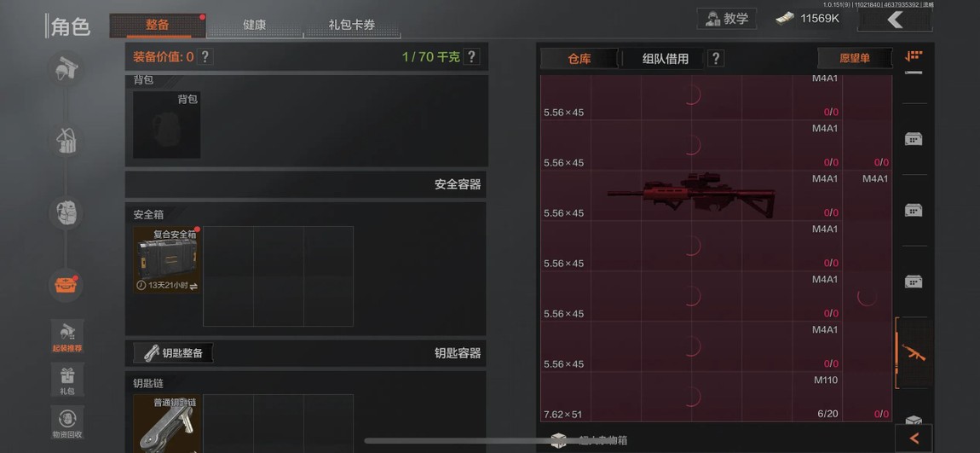Open 起装推荐 loadout recommendation

click(x=67, y=337)
